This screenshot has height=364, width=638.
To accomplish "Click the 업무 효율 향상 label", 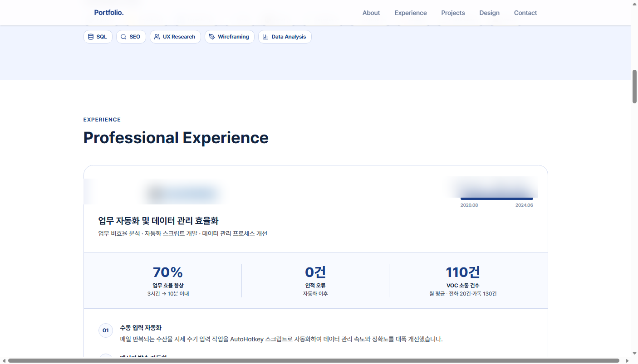I will click(x=168, y=286).
